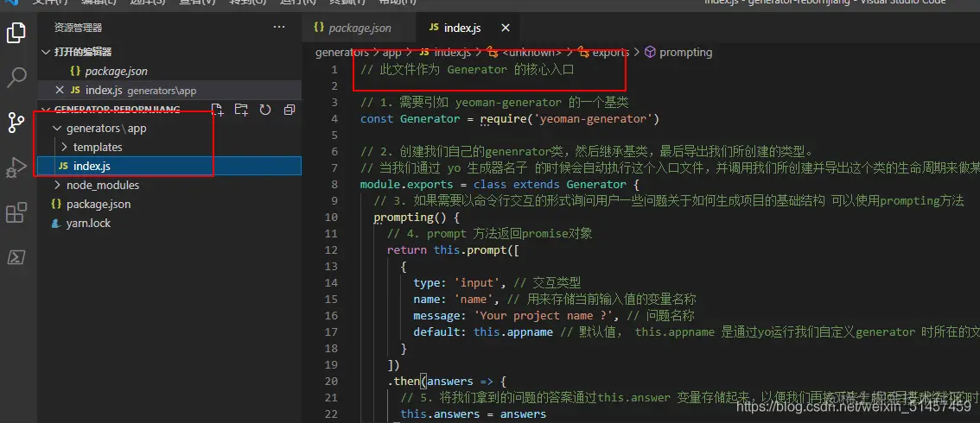Click the New Folder icon in explorer header
The image size is (980, 423).
[x=241, y=110]
